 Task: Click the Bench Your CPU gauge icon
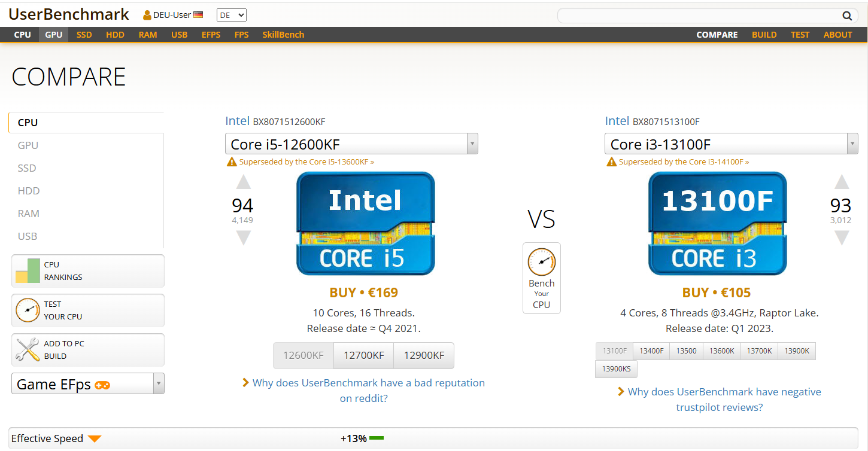[x=542, y=262]
